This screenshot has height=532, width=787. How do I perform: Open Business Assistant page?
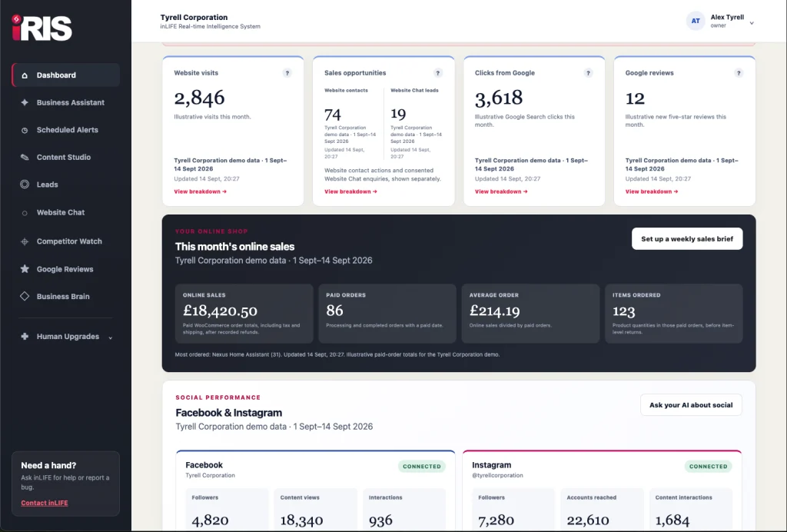coord(66,102)
